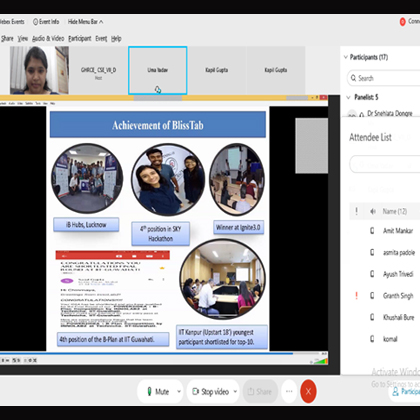Open the Help menu
420x420 pixels.
tap(116, 39)
